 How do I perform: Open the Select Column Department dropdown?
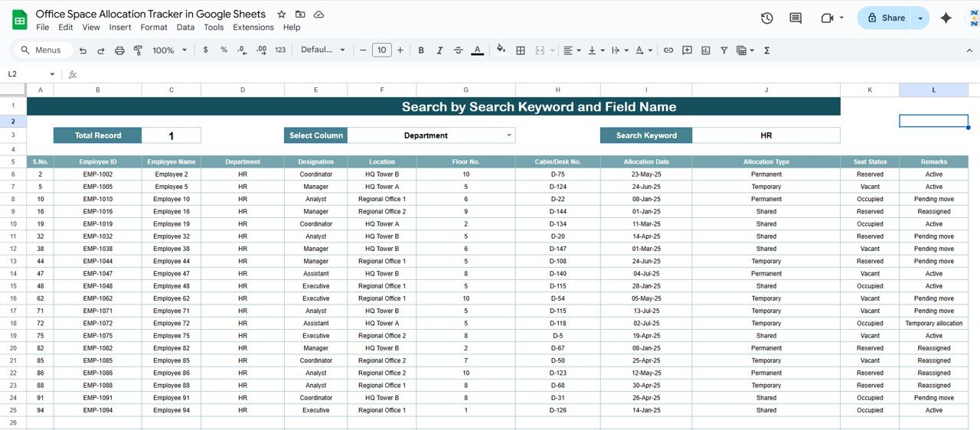pos(509,135)
